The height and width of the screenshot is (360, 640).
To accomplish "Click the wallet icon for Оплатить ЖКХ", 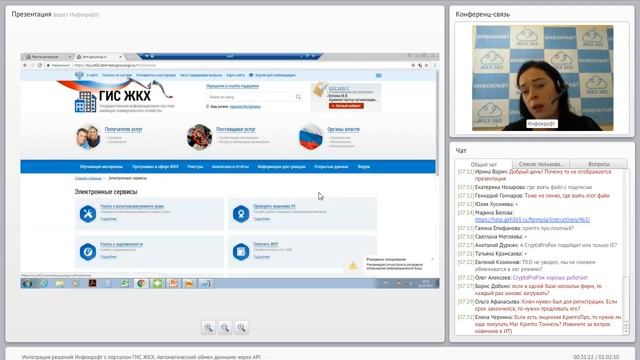I will tap(241, 252).
